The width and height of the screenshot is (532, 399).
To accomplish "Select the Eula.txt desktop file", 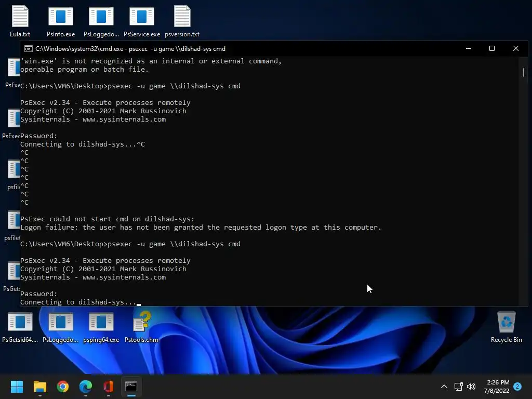I will coord(20,21).
